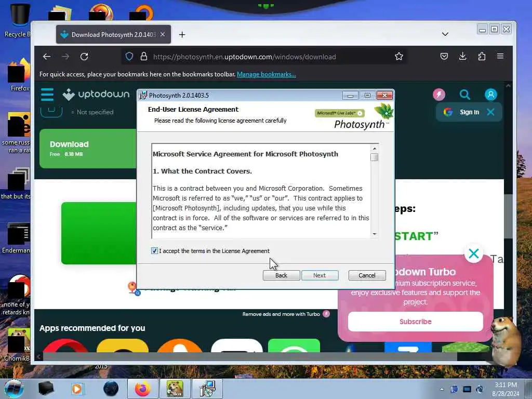Close the Uptodown Turbo popup
532x399 pixels.
coord(474,254)
